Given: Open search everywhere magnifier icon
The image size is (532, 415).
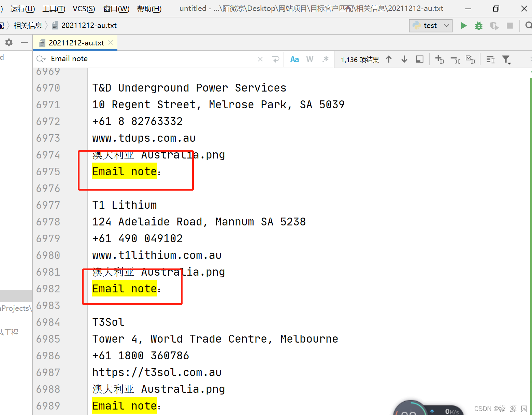Looking at the screenshot, I should pyautogui.click(x=529, y=25).
